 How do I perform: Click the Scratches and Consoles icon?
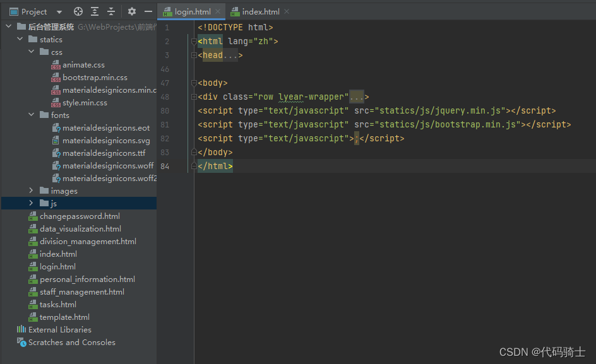coord(21,342)
